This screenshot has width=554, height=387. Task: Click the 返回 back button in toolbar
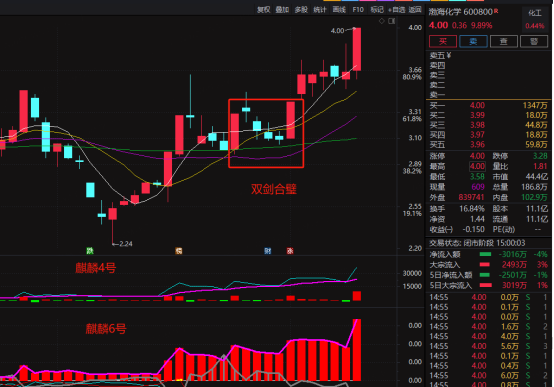pyautogui.click(x=415, y=10)
